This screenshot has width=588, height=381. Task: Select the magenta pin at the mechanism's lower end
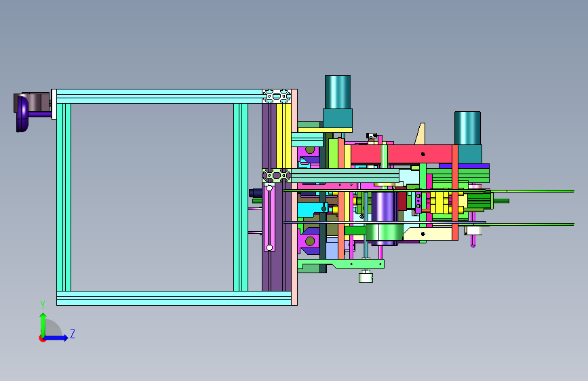tap(473, 241)
